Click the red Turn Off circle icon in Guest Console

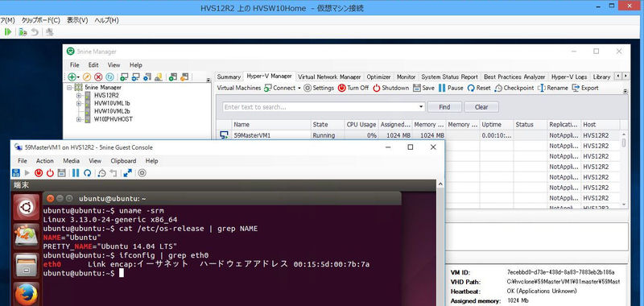tap(39, 173)
